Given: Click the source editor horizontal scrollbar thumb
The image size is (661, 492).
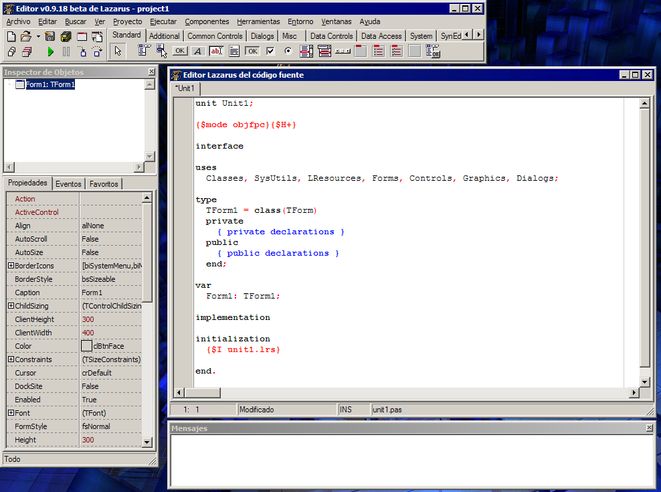Looking at the screenshot, I should click(203, 393).
